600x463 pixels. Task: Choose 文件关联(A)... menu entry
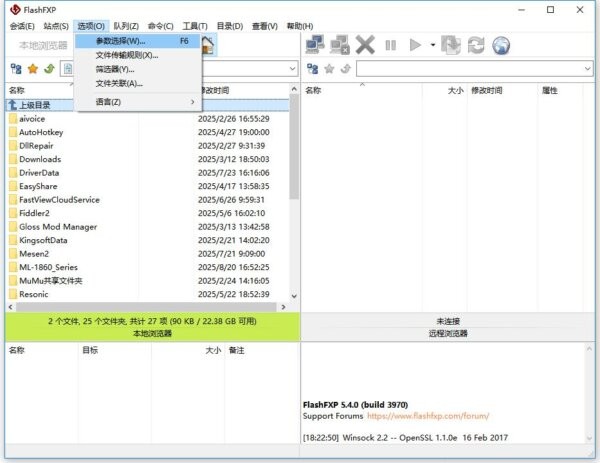138,83
